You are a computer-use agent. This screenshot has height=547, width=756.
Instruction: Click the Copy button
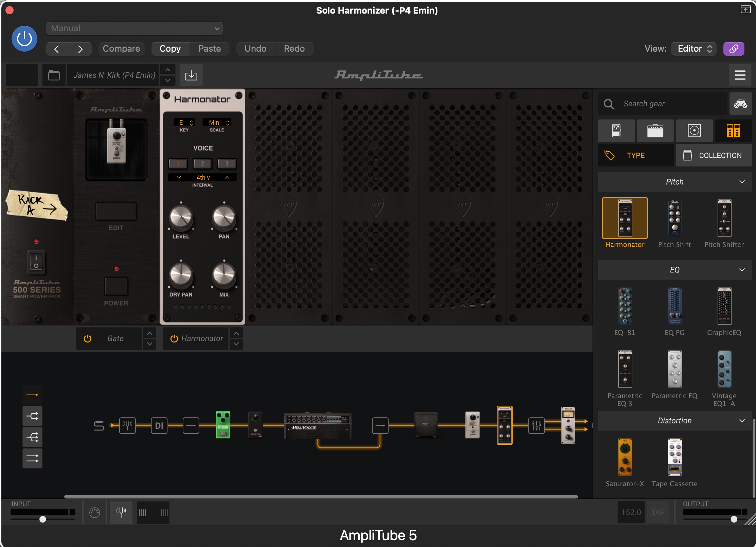pyautogui.click(x=170, y=49)
